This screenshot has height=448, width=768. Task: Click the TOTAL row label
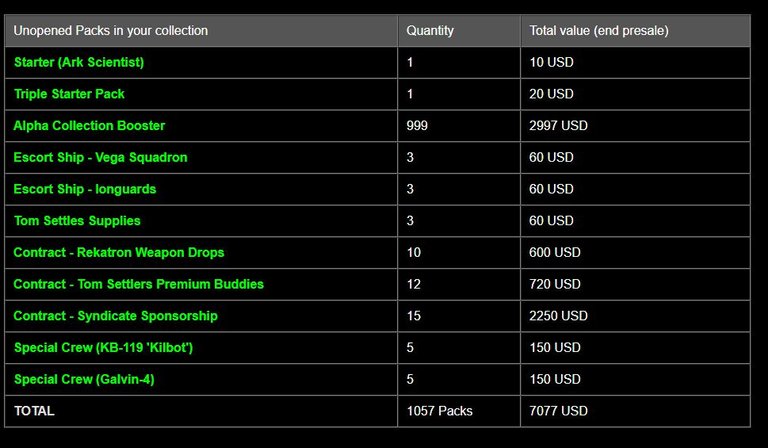pyautogui.click(x=34, y=411)
